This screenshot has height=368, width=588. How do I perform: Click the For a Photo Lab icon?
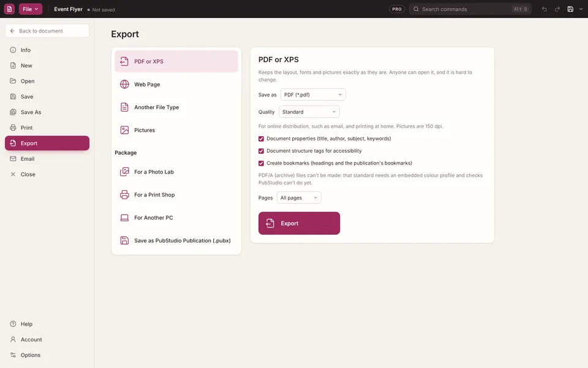(x=124, y=172)
